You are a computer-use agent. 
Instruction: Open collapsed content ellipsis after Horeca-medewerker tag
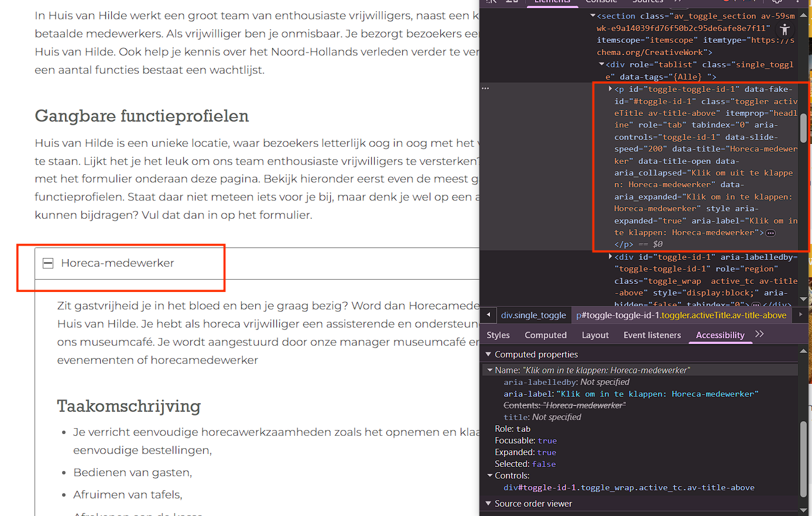[770, 233]
